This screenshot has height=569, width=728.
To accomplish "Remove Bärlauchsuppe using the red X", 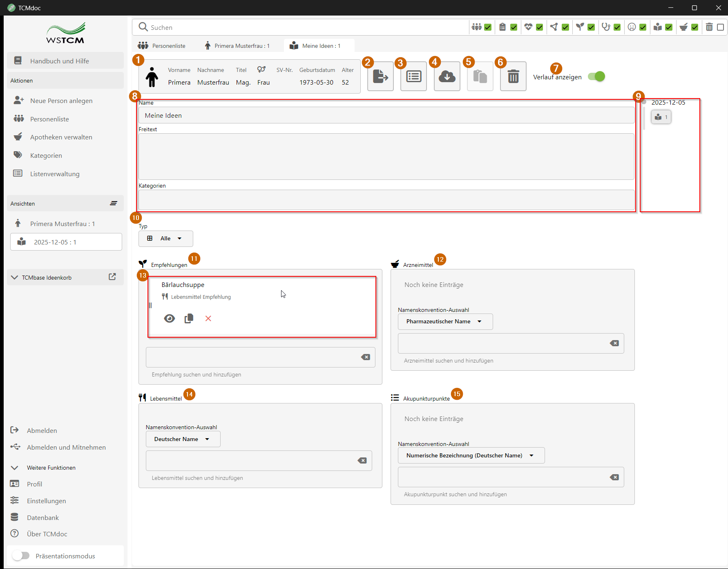I will click(x=208, y=318).
